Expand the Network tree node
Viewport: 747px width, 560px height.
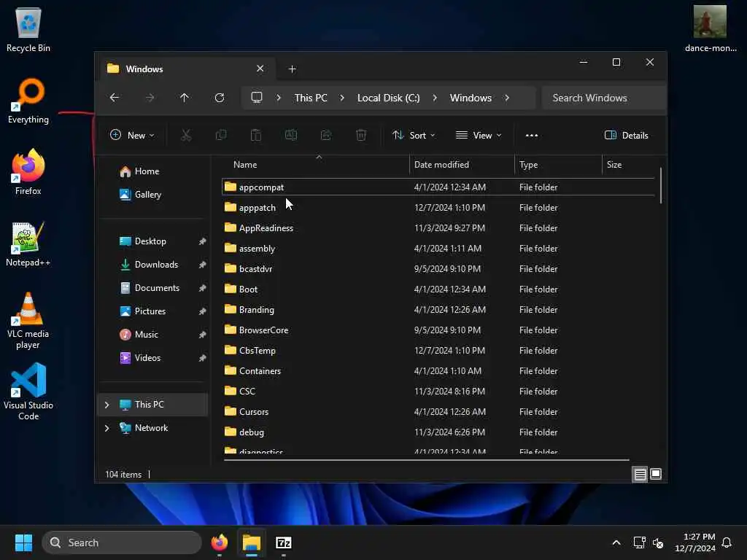(x=107, y=428)
